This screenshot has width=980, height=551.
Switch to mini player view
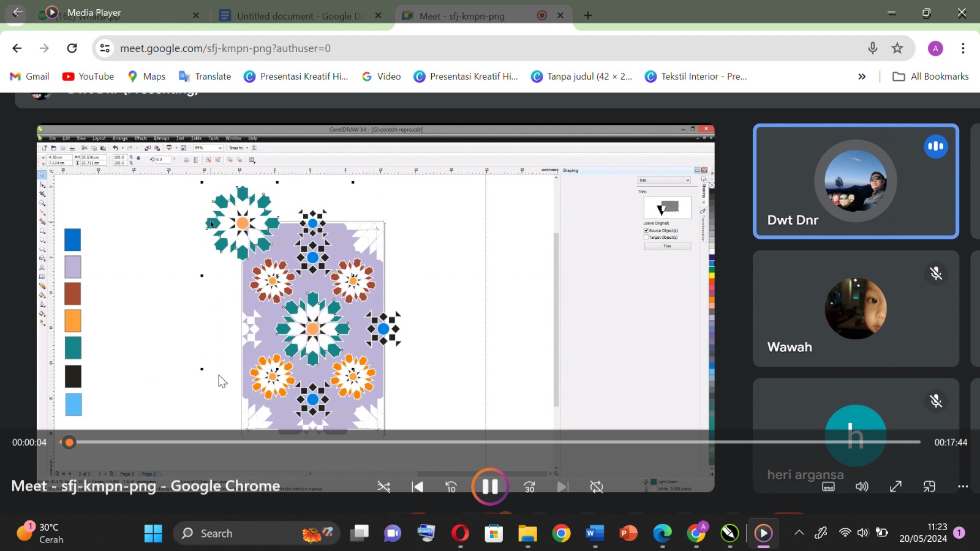pos(929,487)
